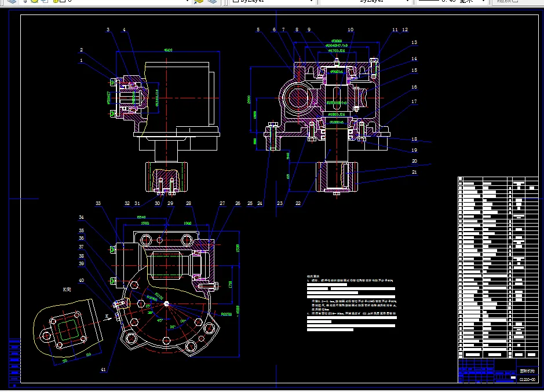Image resolution: width=544 pixels, height=392 pixels.
Task: Select part balloon number 13
Action: point(414,42)
